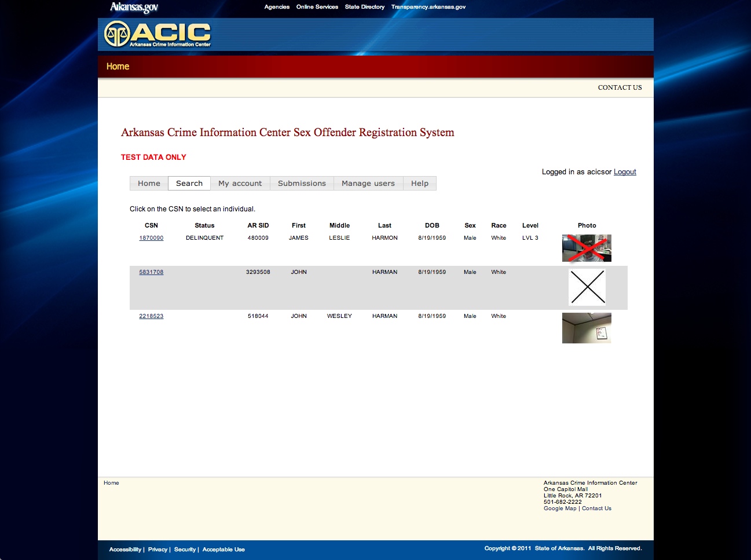Viewport: 751px width, 560px height.
Task: Click the AR SID column header
Action: coord(258,225)
